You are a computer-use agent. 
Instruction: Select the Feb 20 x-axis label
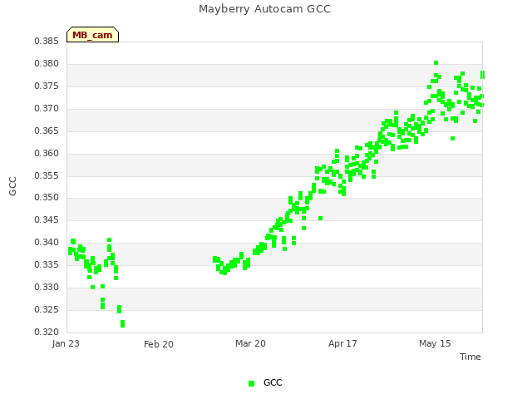coord(159,344)
